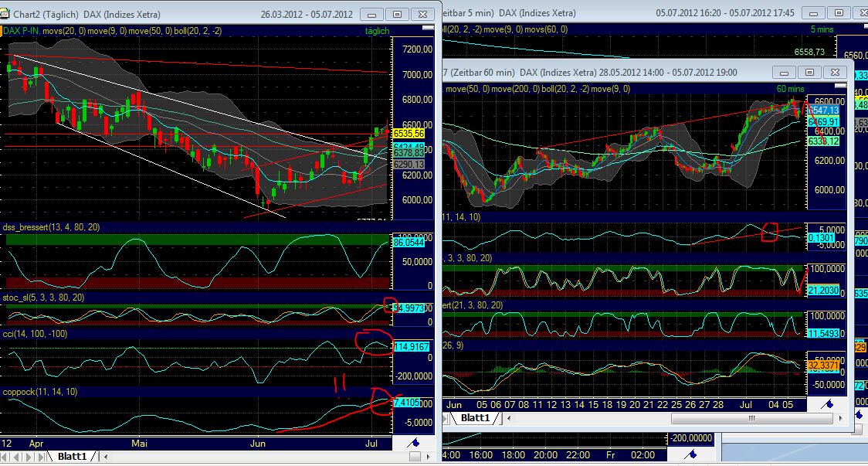
Task: Click the previous-sheet arrow icon in Chart2
Action: coord(15,456)
